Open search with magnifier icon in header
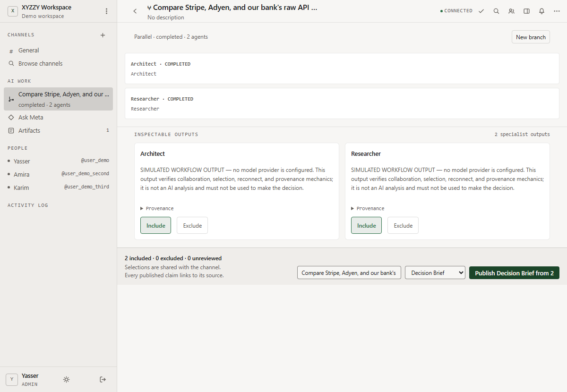567x392 pixels. coord(496,11)
